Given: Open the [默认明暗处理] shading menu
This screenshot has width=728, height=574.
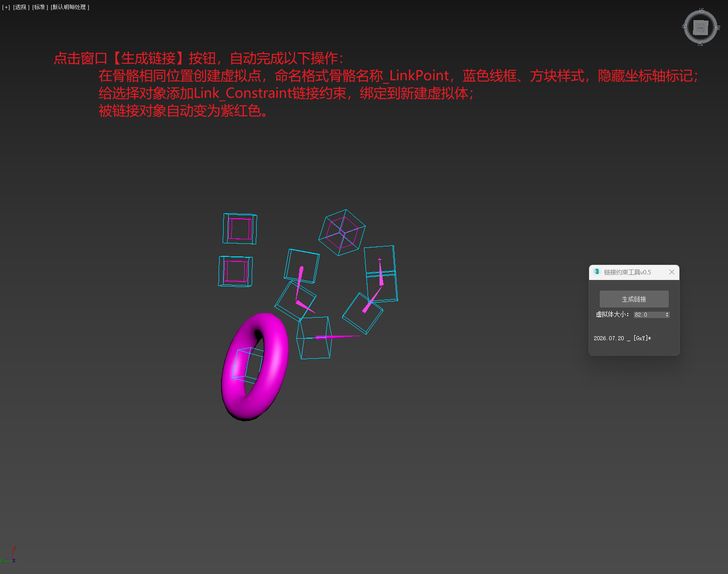Looking at the screenshot, I should [70, 7].
